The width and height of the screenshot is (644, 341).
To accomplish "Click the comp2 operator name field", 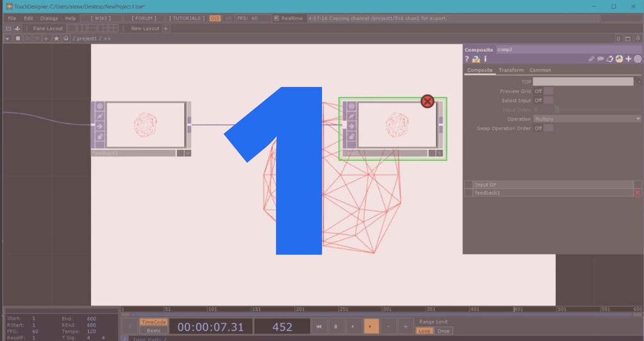I will pyautogui.click(x=569, y=50).
